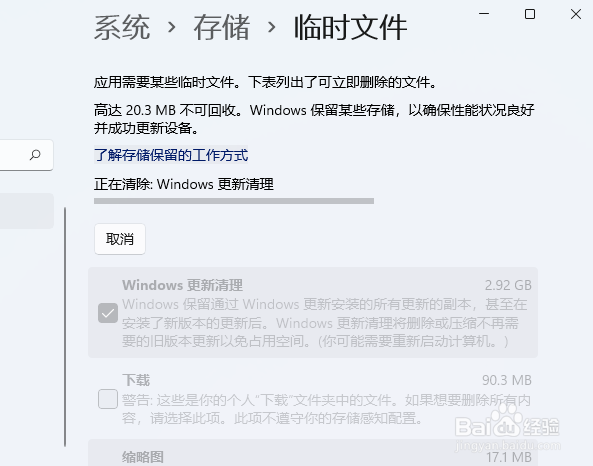Select the Windows 更新清理 list item title
This screenshot has height=466, width=593.
click(x=182, y=285)
